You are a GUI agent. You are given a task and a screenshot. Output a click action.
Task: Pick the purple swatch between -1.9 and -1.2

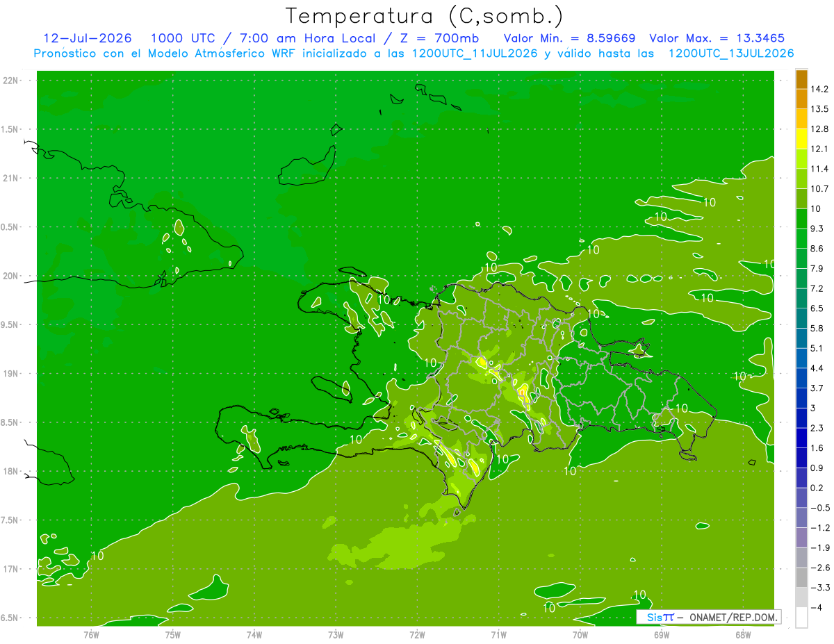(x=801, y=538)
